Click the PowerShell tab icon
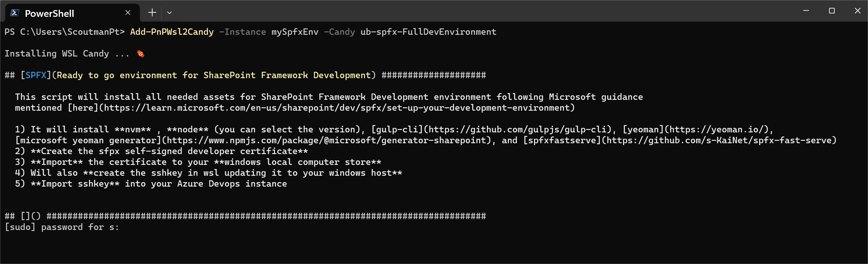This screenshot has height=264, width=868. pyautogui.click(x=15, y=13)
